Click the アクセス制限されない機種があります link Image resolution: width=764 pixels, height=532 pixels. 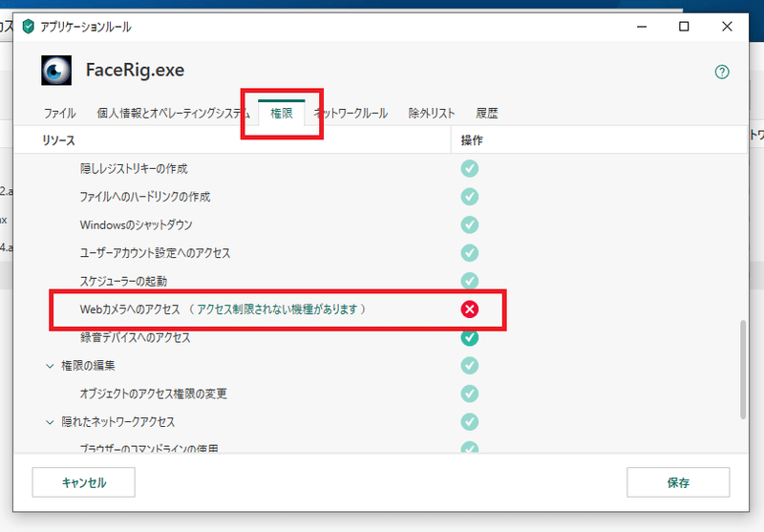click(277, 309)
